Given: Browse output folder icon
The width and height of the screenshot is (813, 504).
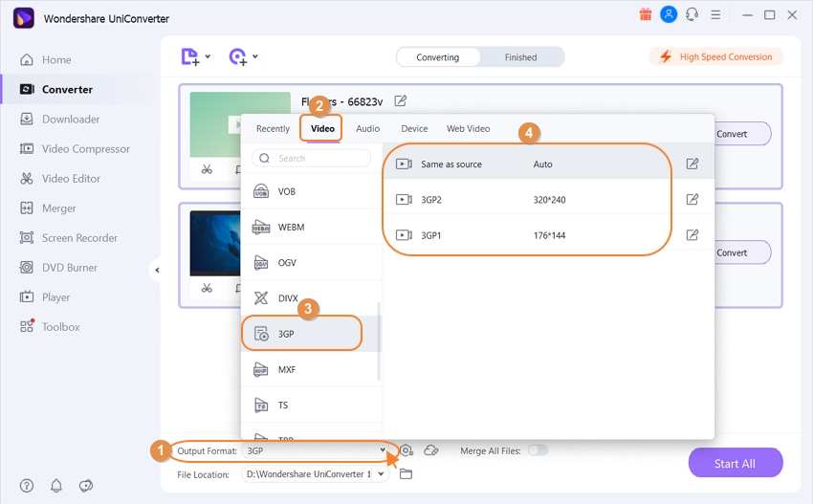Looking at the screenshot, I should [406, 474].
